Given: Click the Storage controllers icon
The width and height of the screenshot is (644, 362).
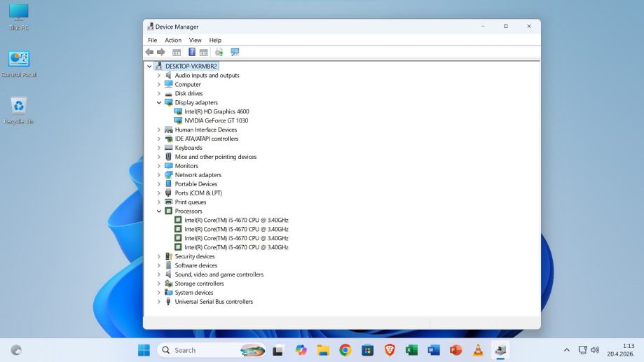Looking at the screenshot, I should pyautogui.click(x=168, y=284).
